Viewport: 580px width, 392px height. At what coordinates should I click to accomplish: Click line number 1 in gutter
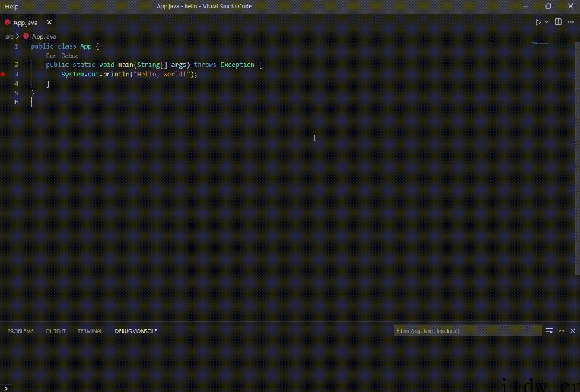point(16,46)
